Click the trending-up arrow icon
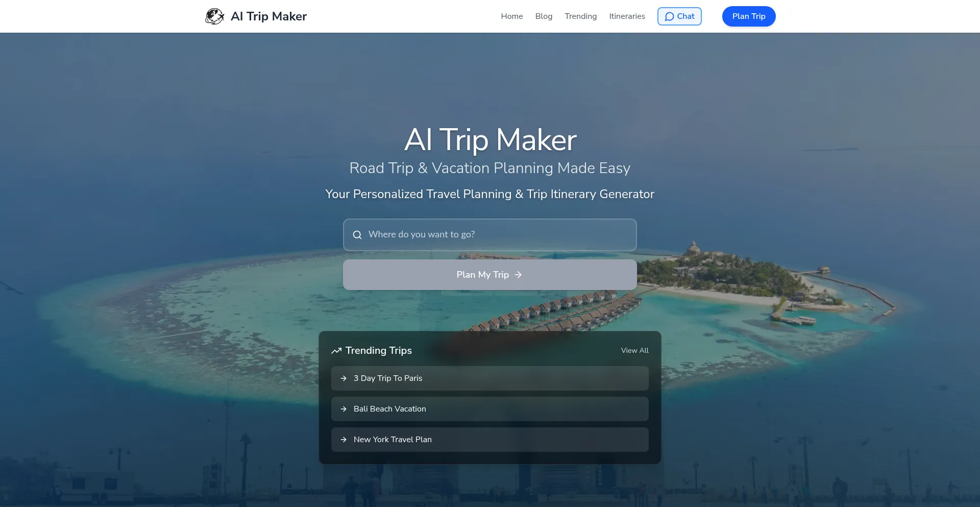The width and height of the screenshot is (980, 507). 336,351
